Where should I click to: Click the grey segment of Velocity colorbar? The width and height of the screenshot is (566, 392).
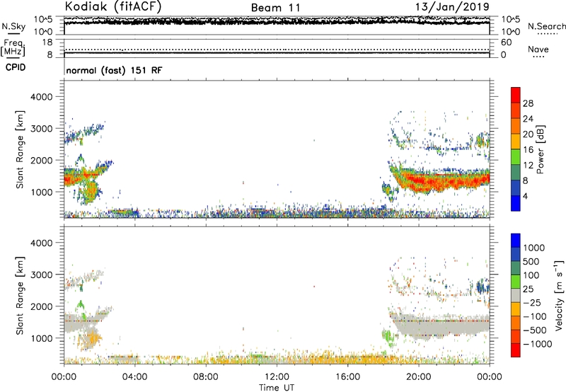(x=516, y=295)
